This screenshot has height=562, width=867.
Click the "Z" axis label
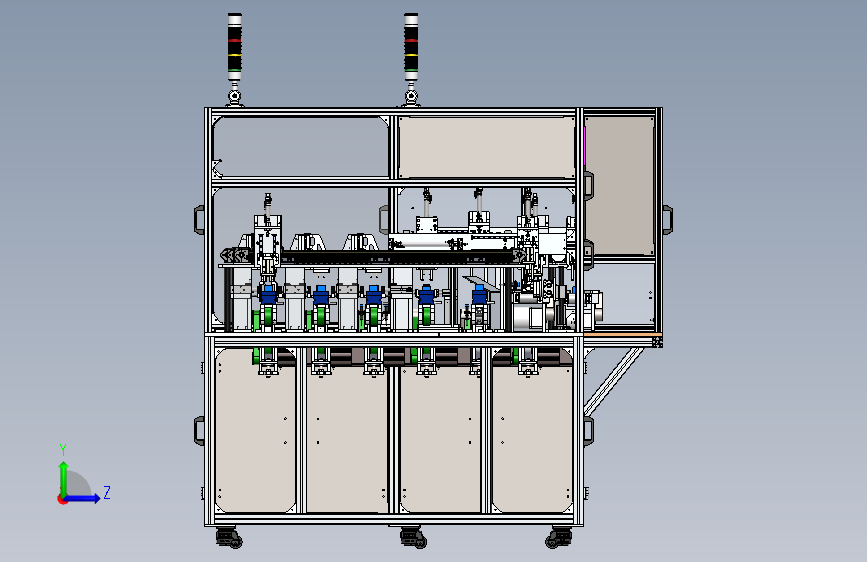tap(107, 492)
